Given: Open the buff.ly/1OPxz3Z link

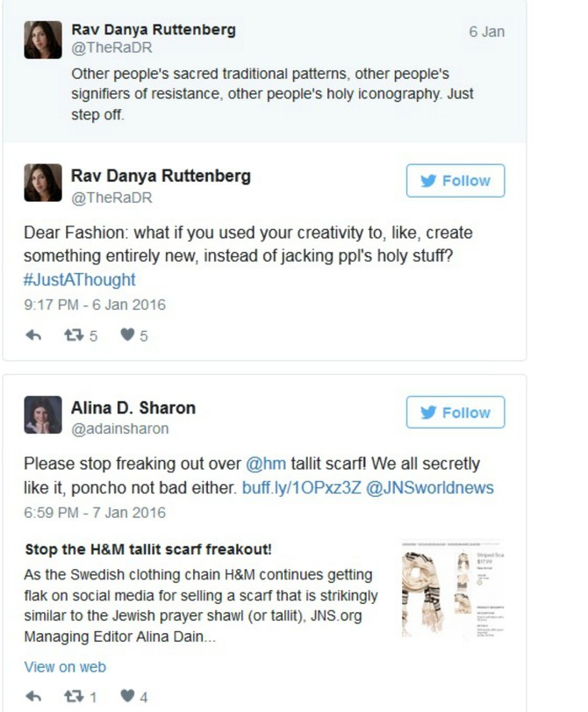Looking at the screenshot, I should click(x=302, y=487).
